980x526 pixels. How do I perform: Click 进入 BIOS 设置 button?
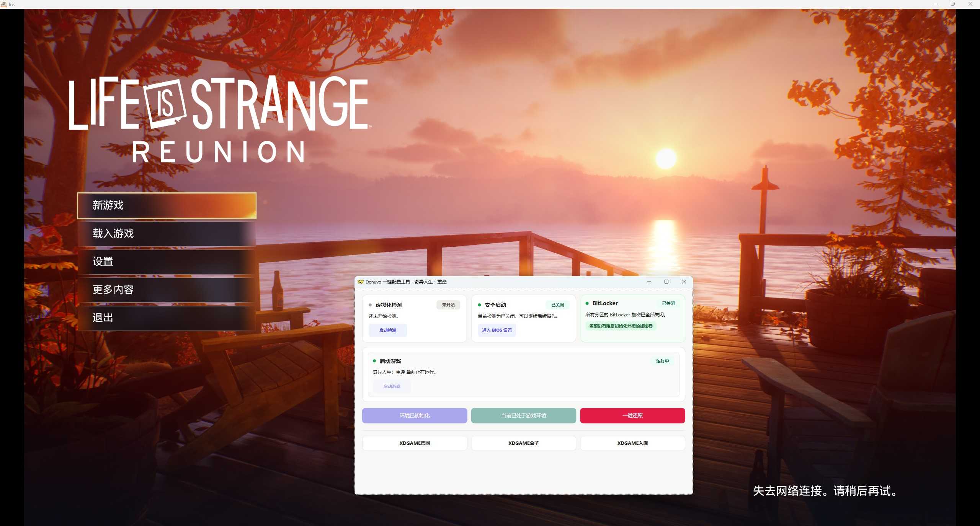point(497,330)
